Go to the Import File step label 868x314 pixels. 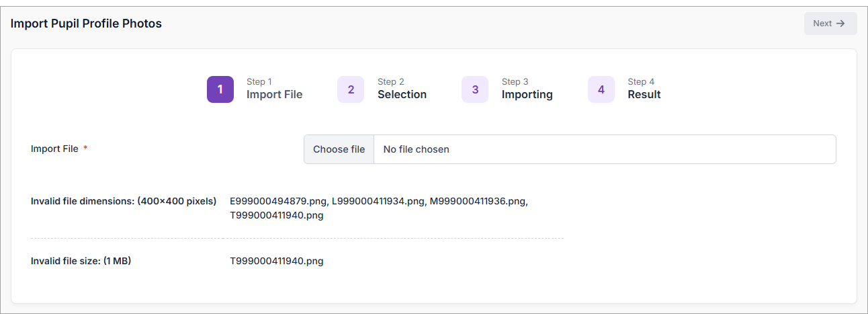pyautogui.click(x=274, y=95)
